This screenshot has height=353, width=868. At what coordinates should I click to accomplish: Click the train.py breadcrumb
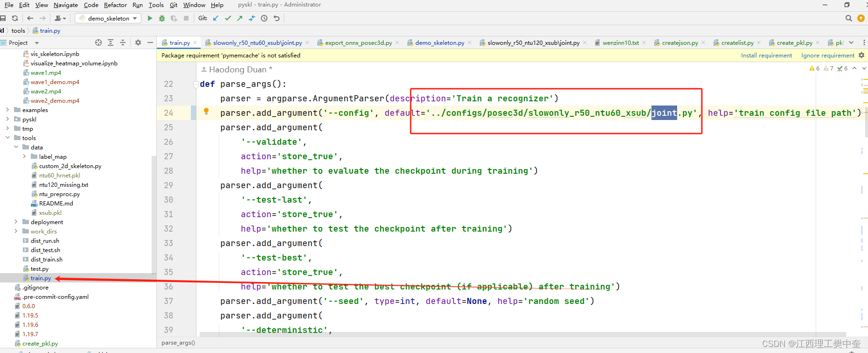(x=50, y=30)
